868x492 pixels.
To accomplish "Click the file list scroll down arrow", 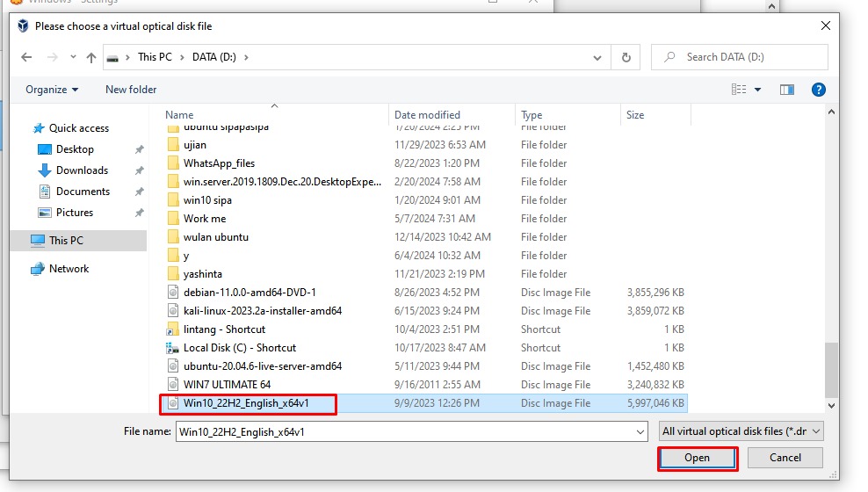I will (831, 406).
